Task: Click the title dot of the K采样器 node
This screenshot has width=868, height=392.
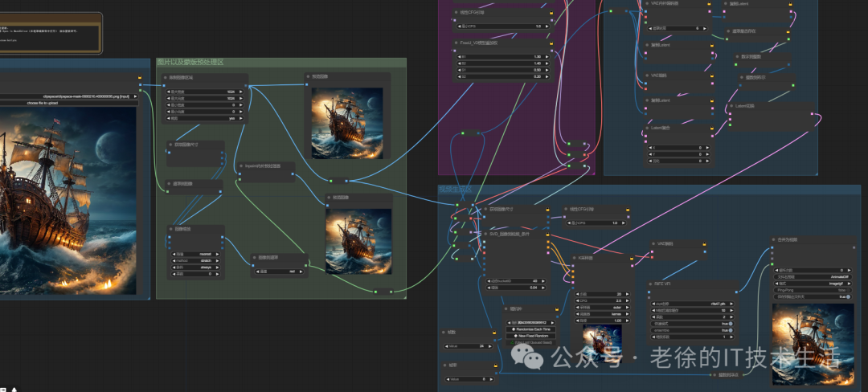Action: pyautogui.click(x=575, y=258)
